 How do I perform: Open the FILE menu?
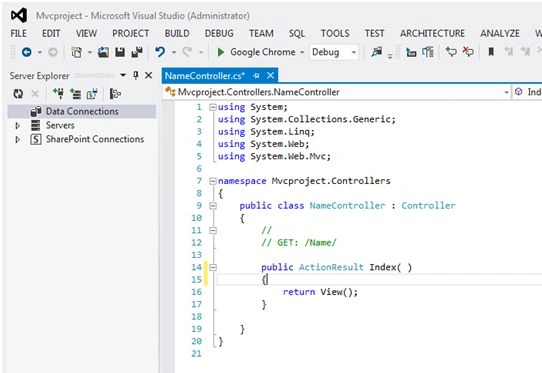(x=19, y=33)
